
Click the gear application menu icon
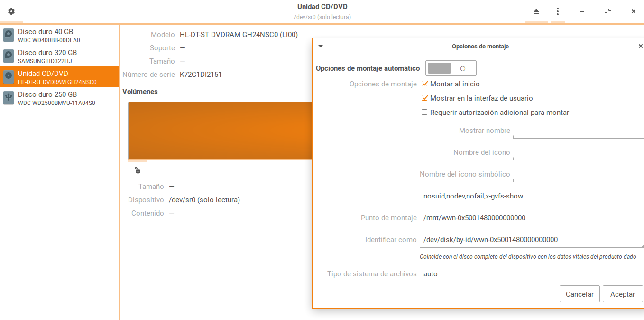[x=11, y=11]
